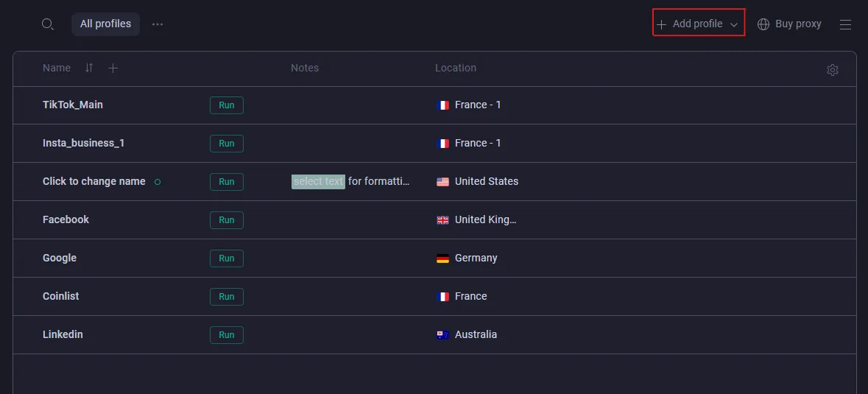Select the All profiles tab
This screenshot has width=868, height=394.
point(105,24)
